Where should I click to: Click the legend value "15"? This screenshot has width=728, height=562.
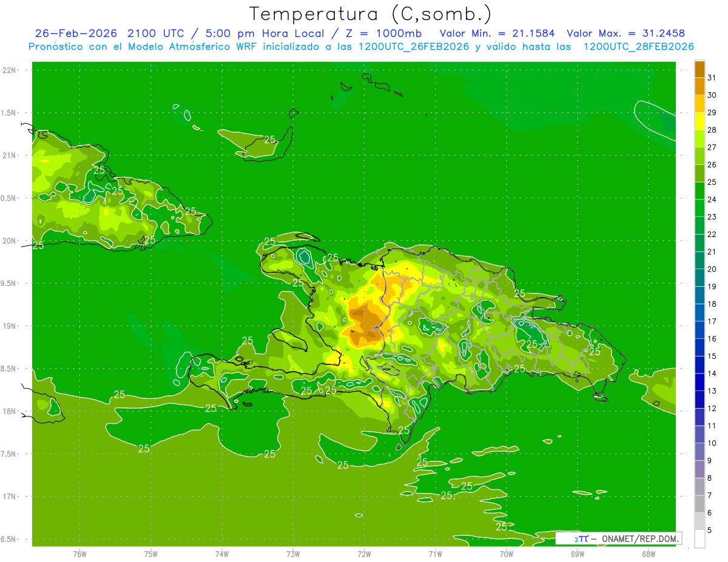click(x=712, y=356)
